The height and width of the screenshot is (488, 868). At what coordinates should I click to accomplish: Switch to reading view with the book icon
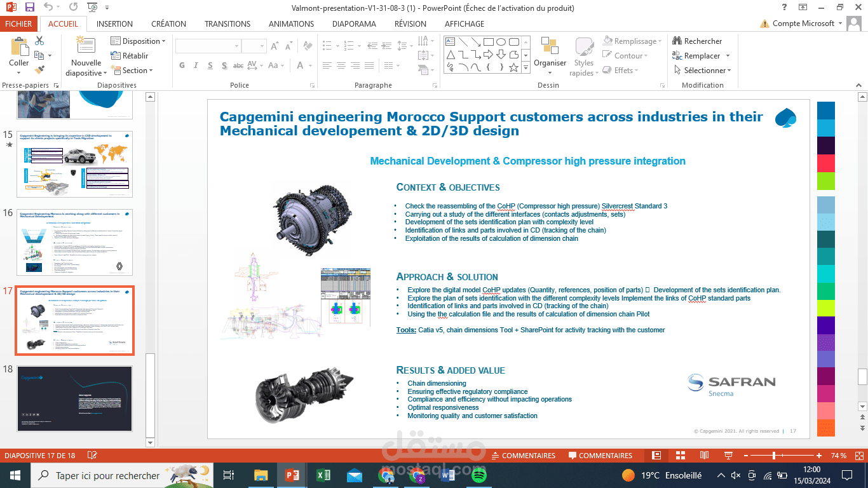(x=704, y=456)
